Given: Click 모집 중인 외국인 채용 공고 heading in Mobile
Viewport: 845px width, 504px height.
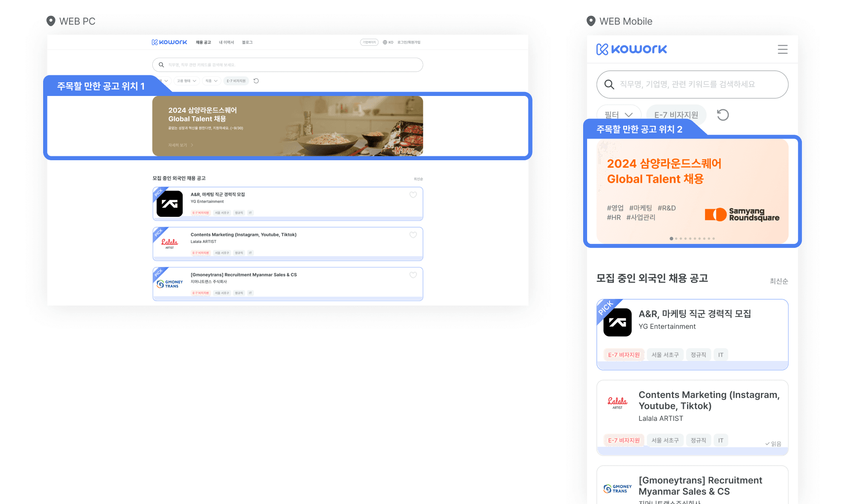Looking at the screenshot, I should coord(652,278).
